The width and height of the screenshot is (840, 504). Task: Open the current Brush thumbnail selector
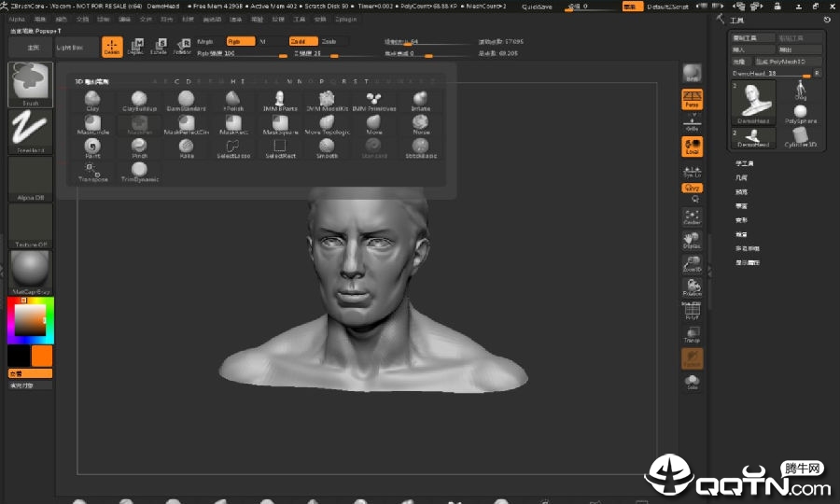31,84
